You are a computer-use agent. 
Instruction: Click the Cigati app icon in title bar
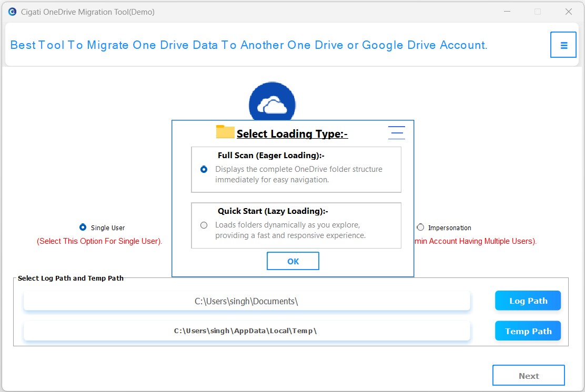[12, 12]
